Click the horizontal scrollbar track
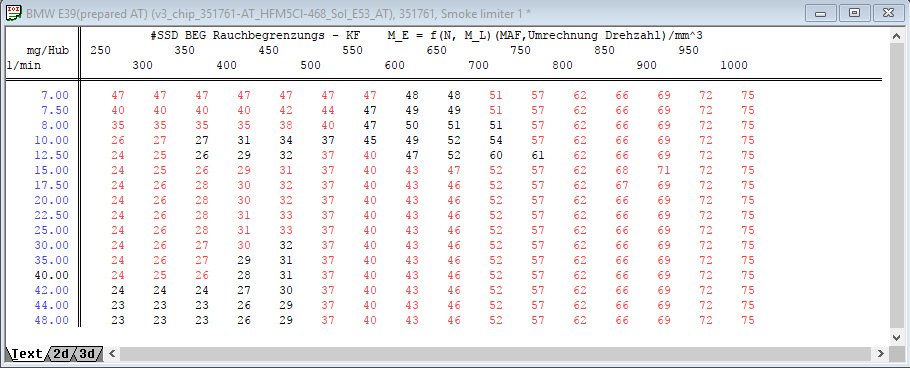This screenshot has width=910, height=368. tap(496, 353)
